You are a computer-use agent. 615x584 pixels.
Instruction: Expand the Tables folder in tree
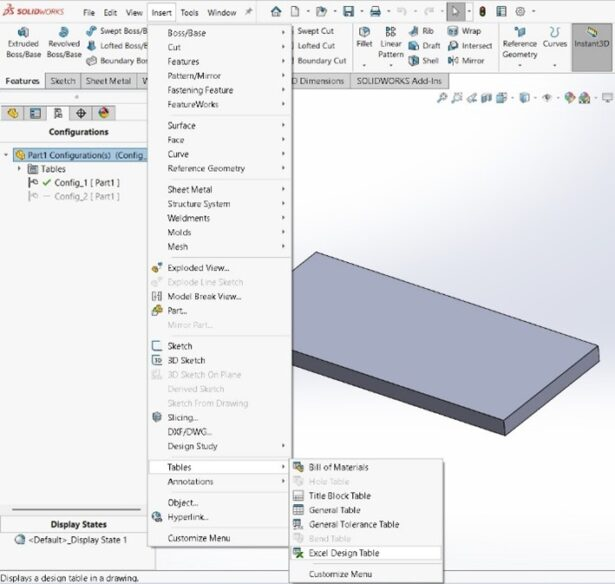21,169
